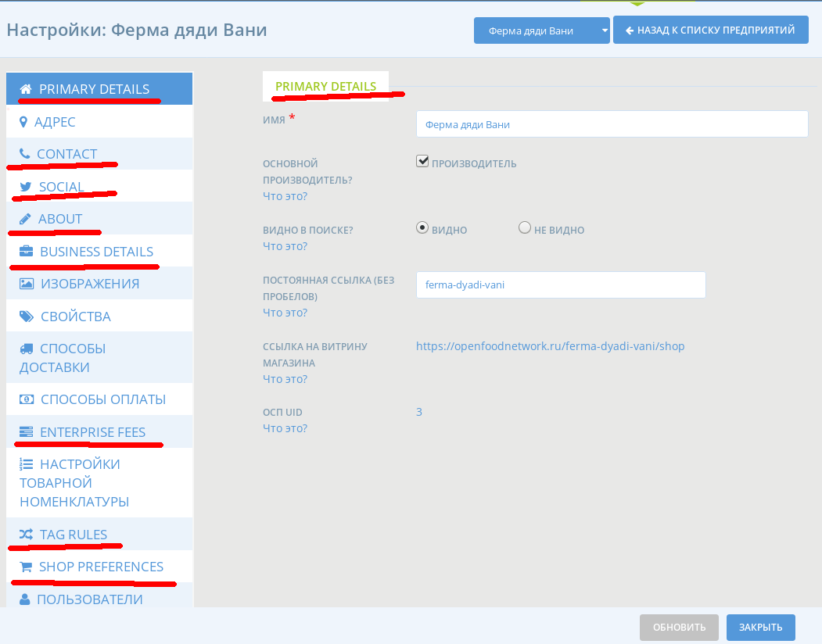Go to the CONTACT section
The height and width of the screenshot is (644, 822).
pos(99,153)
